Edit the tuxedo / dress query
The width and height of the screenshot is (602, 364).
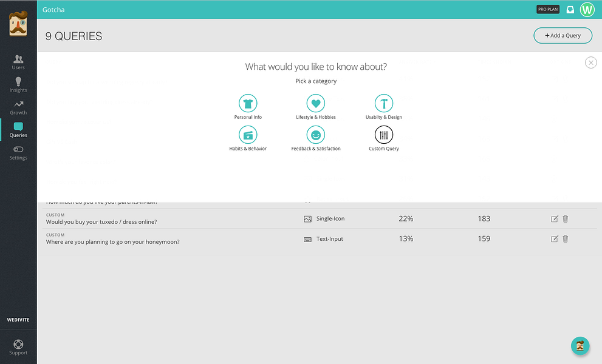pos(555,219)
